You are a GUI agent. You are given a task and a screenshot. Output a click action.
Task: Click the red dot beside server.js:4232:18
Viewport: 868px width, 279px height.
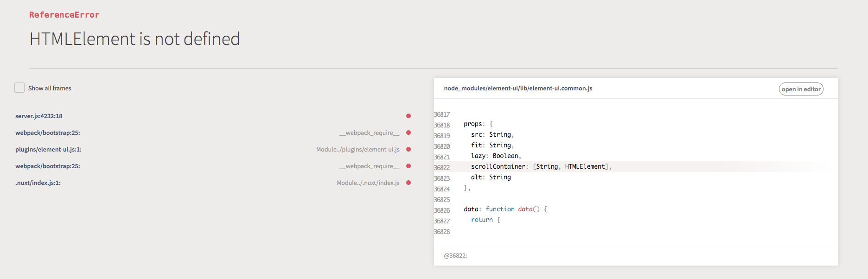(408, 116)
